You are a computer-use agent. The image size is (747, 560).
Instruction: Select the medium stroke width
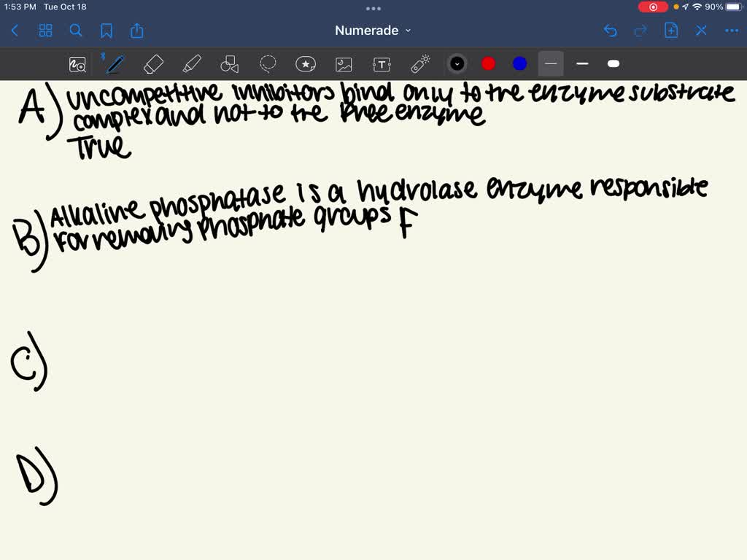point(582,64)
